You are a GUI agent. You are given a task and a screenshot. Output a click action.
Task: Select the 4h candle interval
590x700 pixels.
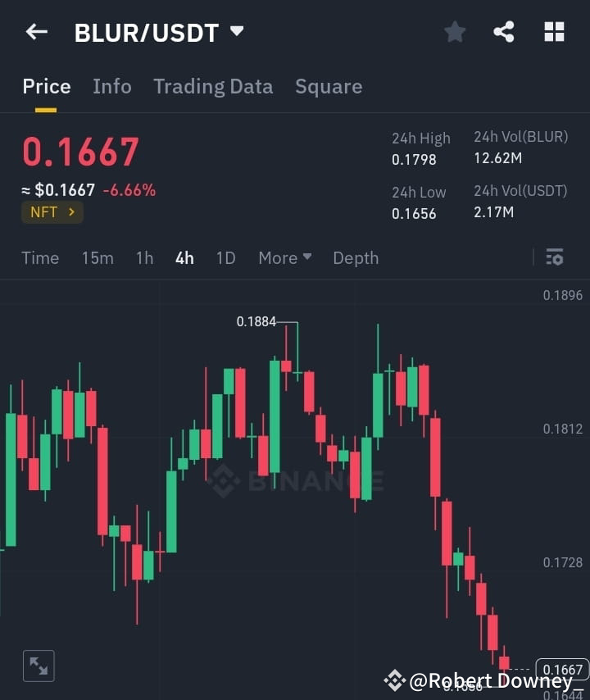(x=184, y=257)
